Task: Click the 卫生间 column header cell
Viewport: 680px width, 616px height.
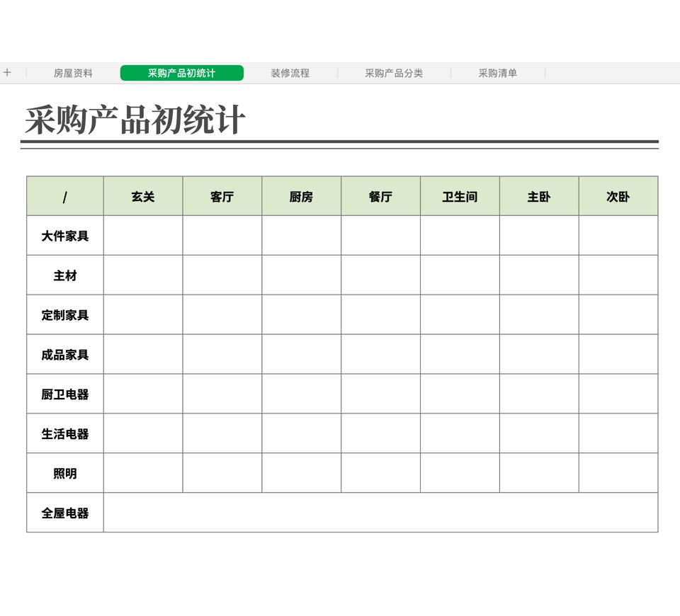Action: (x=460, y=196)
